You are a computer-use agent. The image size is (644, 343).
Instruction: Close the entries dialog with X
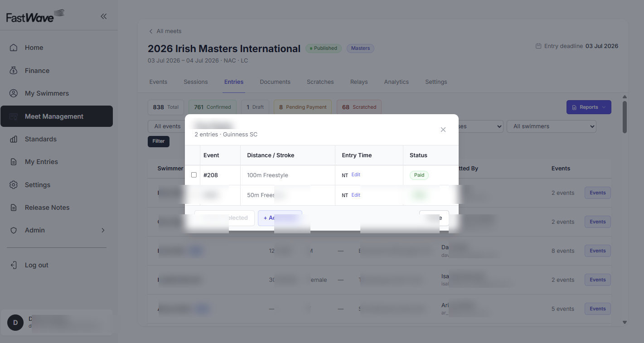[x=443, y=130]
